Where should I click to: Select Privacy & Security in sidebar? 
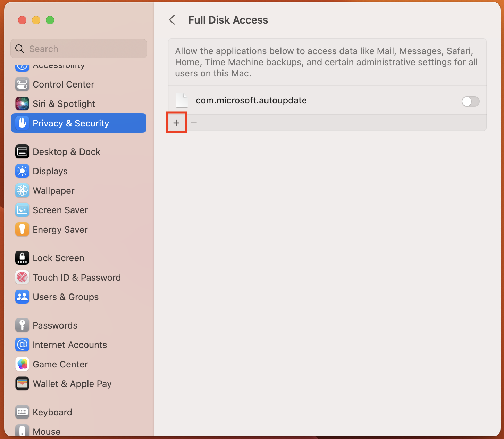[x=79, y=123]
